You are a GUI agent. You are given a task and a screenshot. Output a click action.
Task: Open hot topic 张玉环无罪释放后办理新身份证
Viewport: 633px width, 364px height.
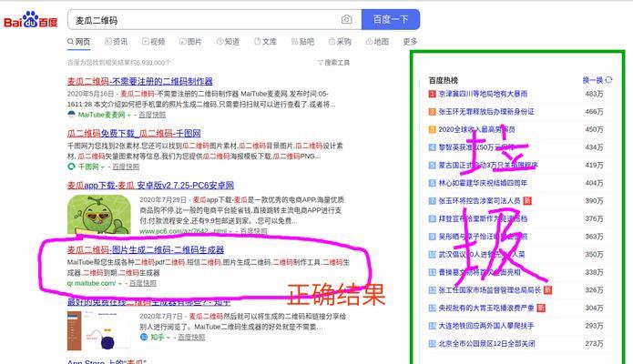486,111
